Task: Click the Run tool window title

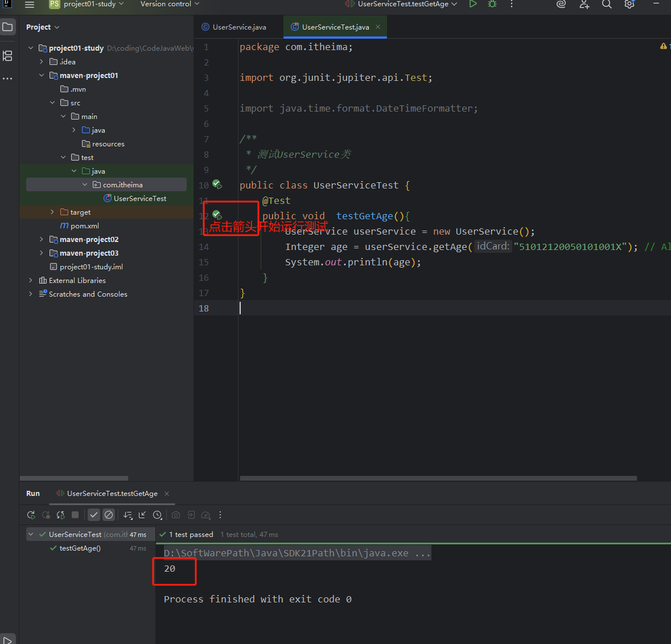Action: click(x=33, y=494)
